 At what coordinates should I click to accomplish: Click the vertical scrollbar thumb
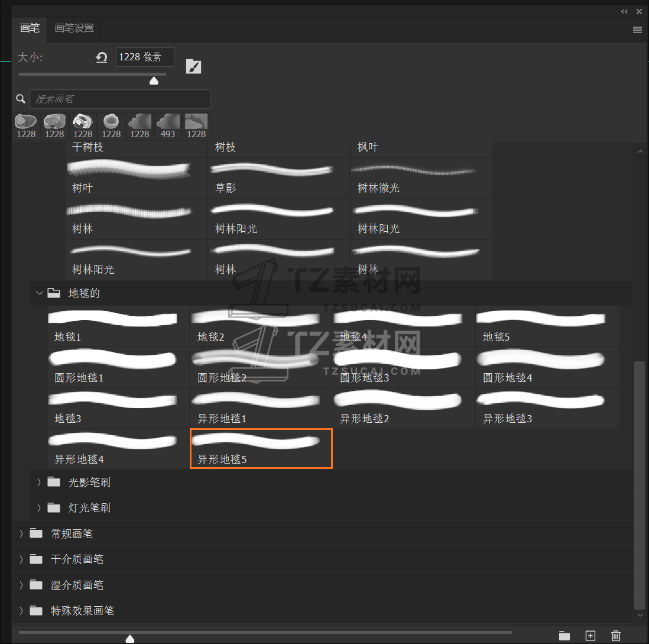coord(640,486)
